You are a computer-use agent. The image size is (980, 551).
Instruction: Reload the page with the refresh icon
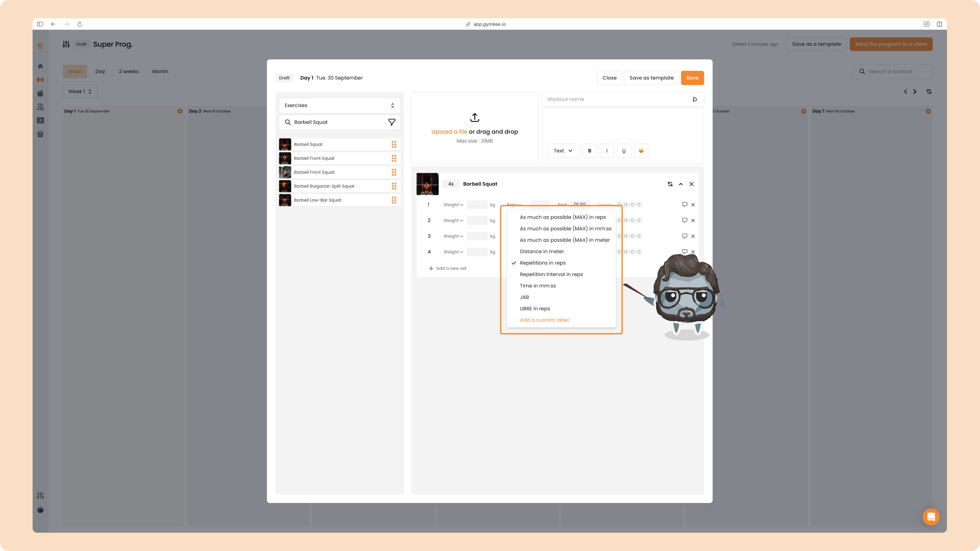[80, 24]
